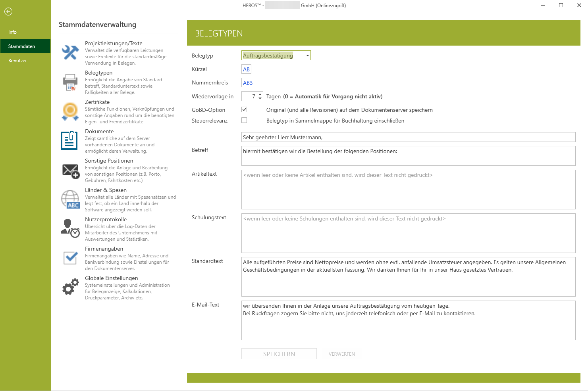The height and width of the screenshot is (391, 588).
Task: Open the Firmenangaben checkmark icon
Action: 70,258
